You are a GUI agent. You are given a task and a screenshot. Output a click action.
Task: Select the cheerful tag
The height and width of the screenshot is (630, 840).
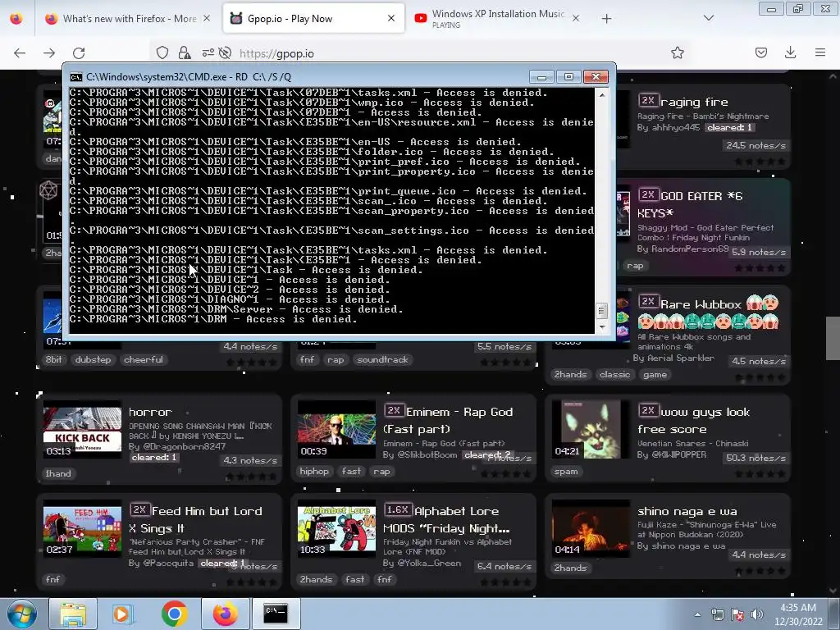144,359
